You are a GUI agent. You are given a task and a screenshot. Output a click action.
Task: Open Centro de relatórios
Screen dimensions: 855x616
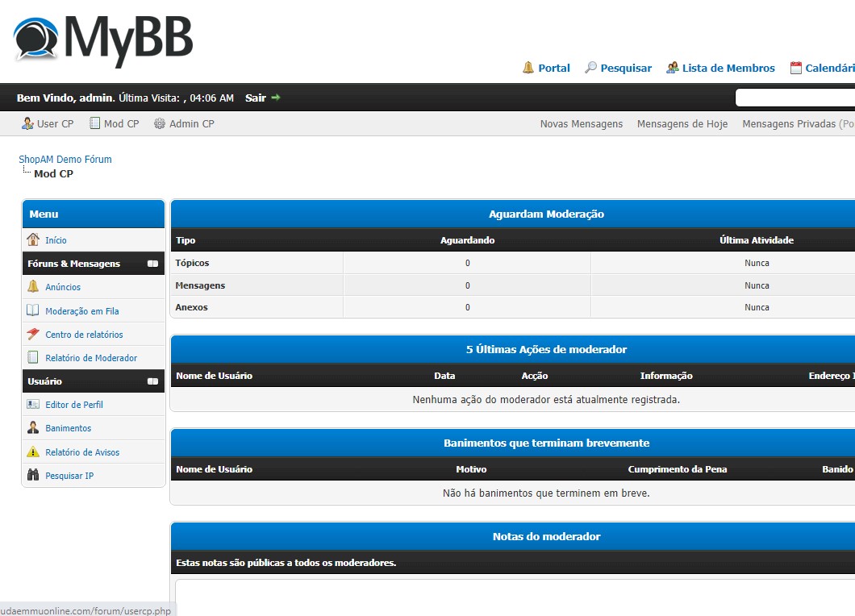coord(84,335)
